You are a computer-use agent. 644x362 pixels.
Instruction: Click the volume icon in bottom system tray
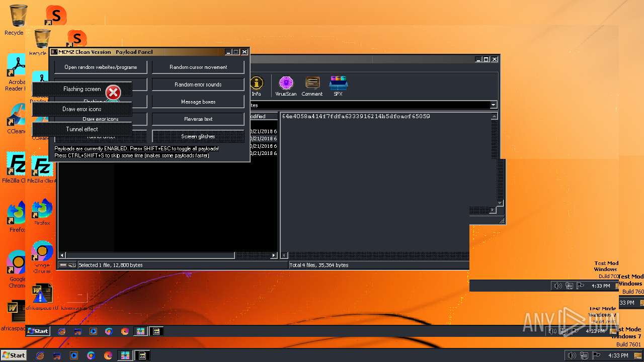pyautogui.click(x=572, y=355)
